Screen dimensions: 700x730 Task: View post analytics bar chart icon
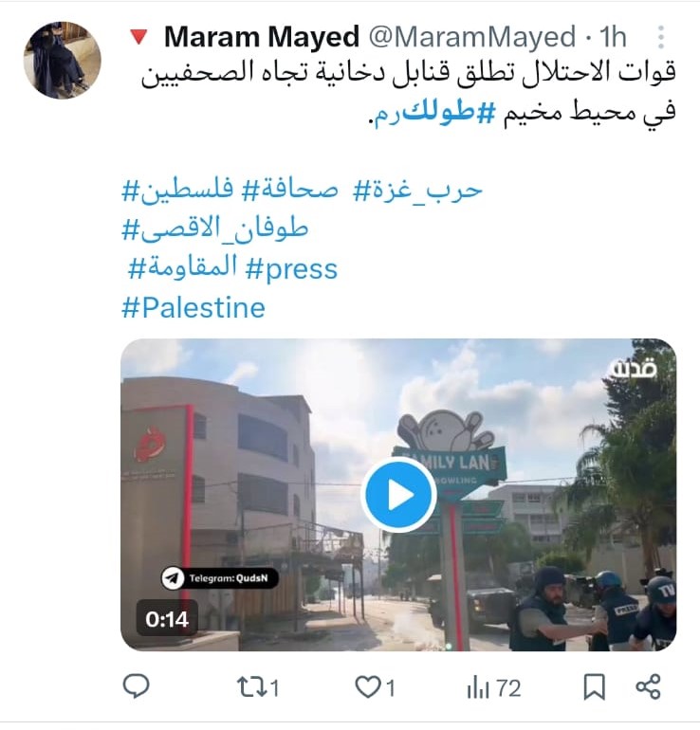click(478, 688)
